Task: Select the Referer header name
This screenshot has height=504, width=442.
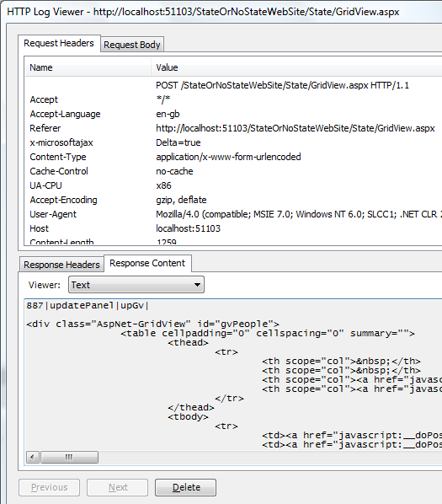Action: click(45, 128)
